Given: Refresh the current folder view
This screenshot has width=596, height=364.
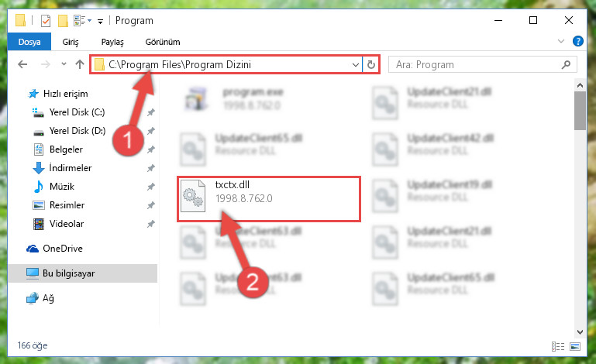Looking at the screenshot, I should point(371,65).
